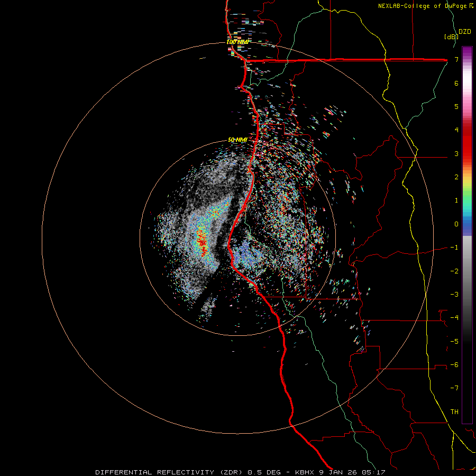Click the Differential Reflectivity KBHX caption
This screenshot has width=476, height=476.
tap(240, 472)
